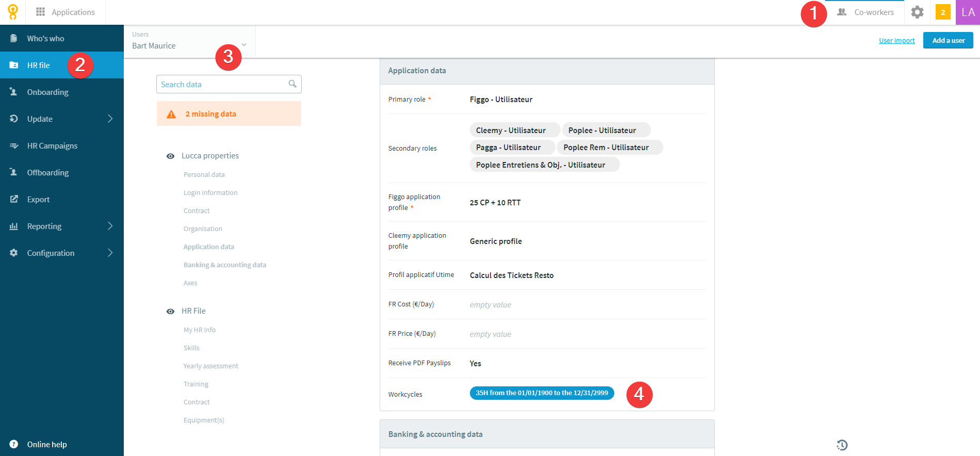Open the Who's who menu item
This screenshot has width=980, height=456.
(x=62, y=38)
